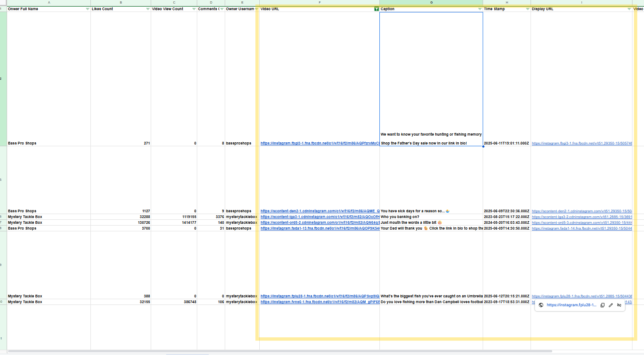The width and height of the screenshot is (644, 355).
Task: Select the 'Caption' header cell
Action: point(431,9)
